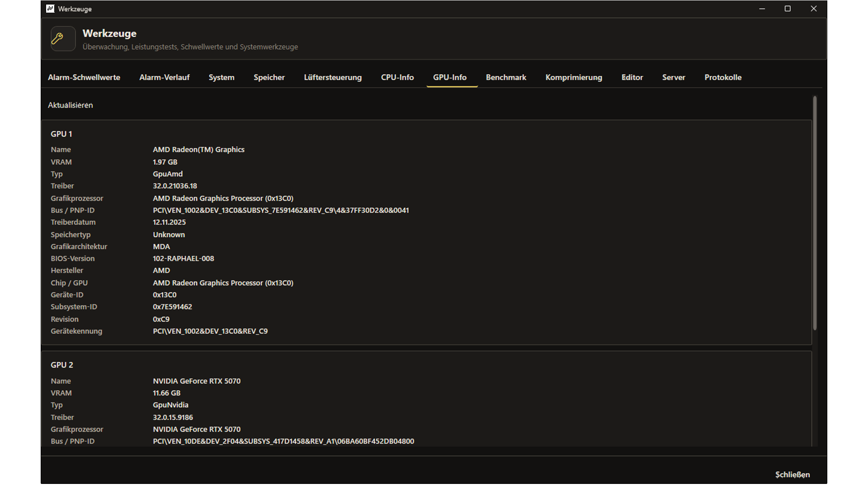Go to the Lüftersteuerung tab
Image resolution: width=868 pixels, height=488 pixels.
pyautogui.click(x=333, y=77)
